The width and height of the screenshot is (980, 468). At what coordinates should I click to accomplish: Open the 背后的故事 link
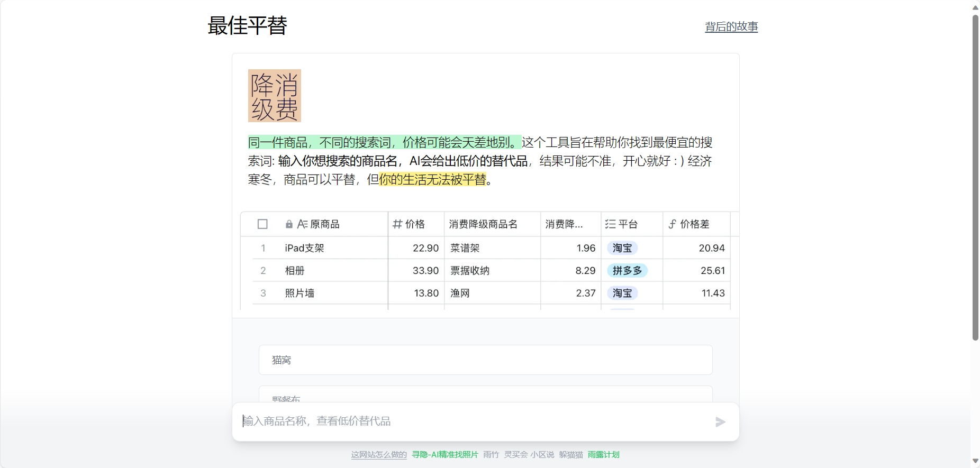pos(731,26)
